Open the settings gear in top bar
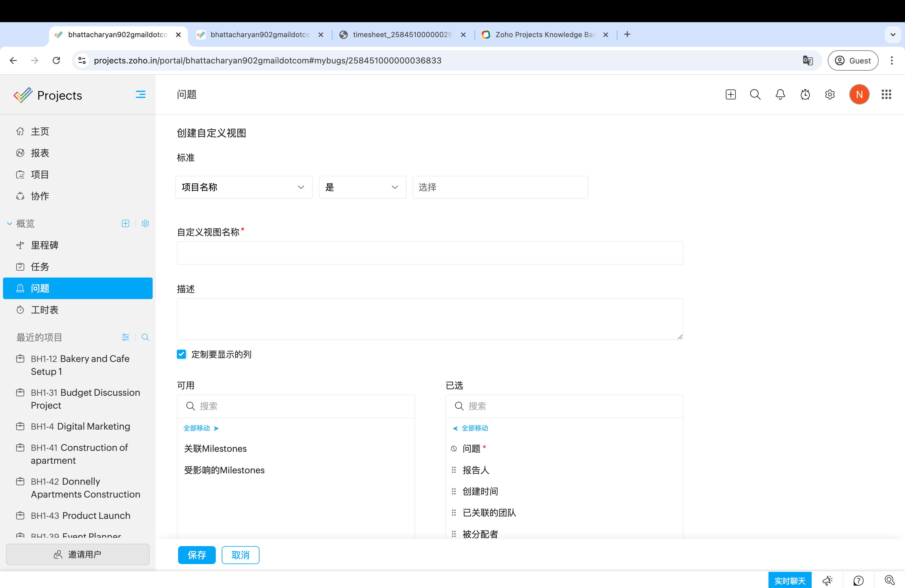Screen dimensions: 905x588 coord(830,94)
